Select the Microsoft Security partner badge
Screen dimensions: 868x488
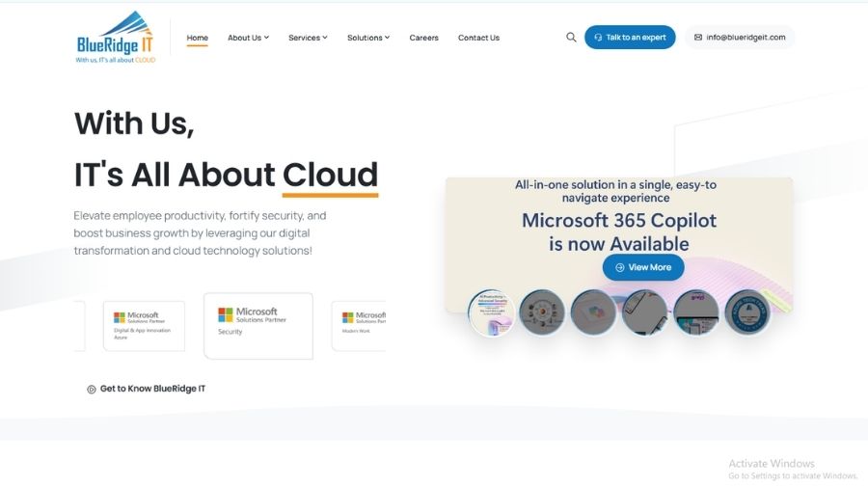point(258,326)
